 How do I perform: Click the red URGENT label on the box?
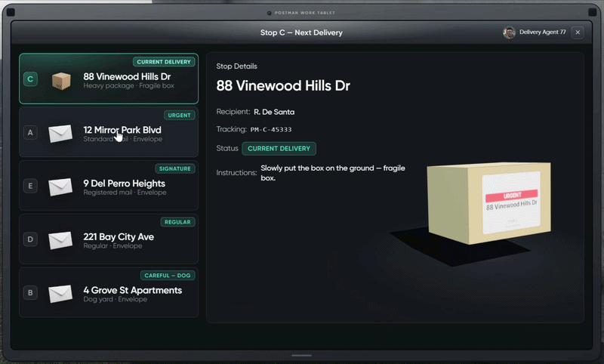point(512,196)
